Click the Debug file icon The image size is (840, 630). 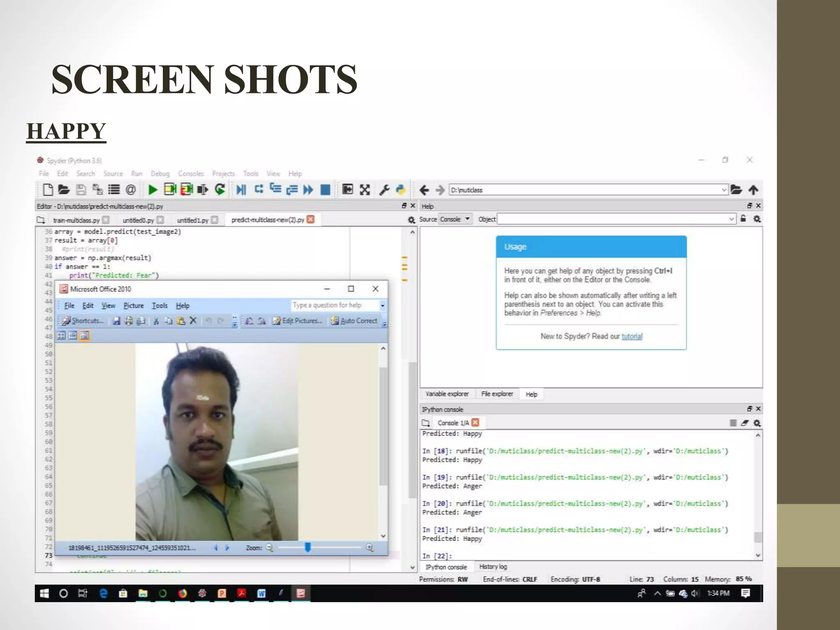(x=241, y=189)
